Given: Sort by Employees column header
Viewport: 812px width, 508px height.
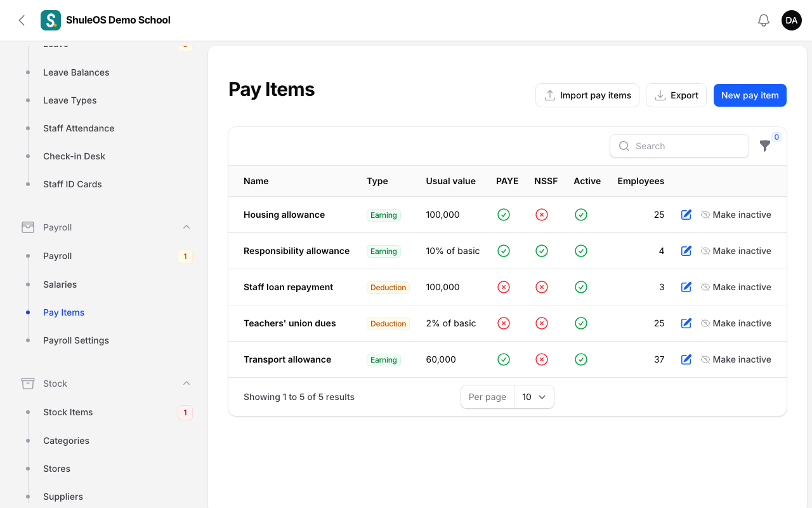Looking at the screenshot, I should point(641,181).
